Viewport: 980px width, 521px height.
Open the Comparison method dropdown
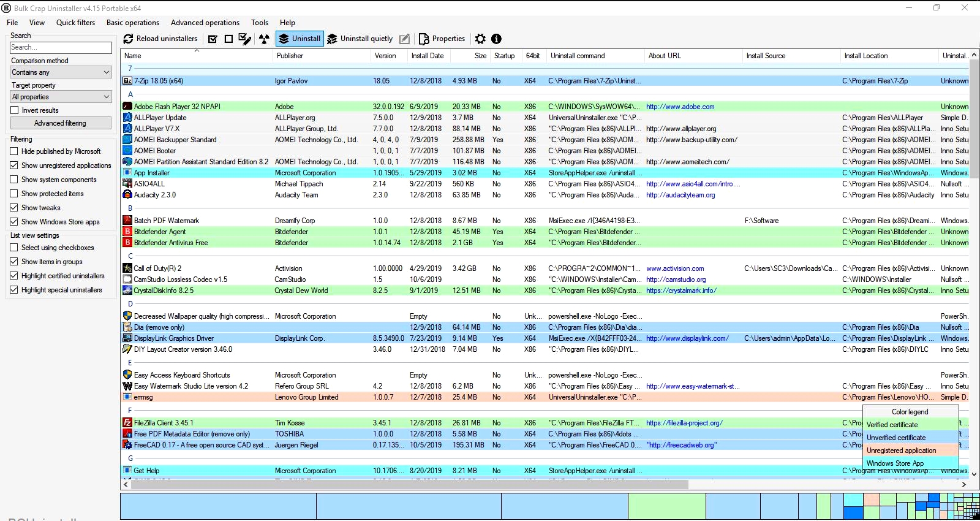61,72
